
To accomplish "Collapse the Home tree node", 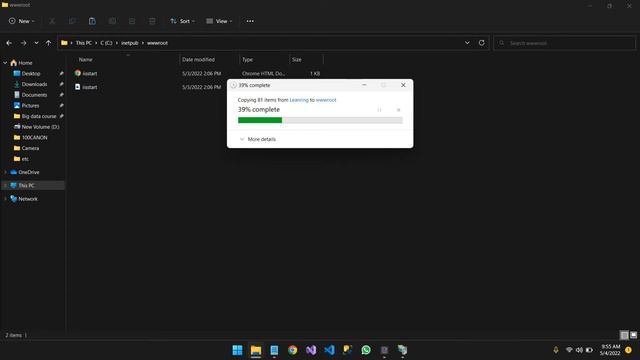I will pos(5,63).
